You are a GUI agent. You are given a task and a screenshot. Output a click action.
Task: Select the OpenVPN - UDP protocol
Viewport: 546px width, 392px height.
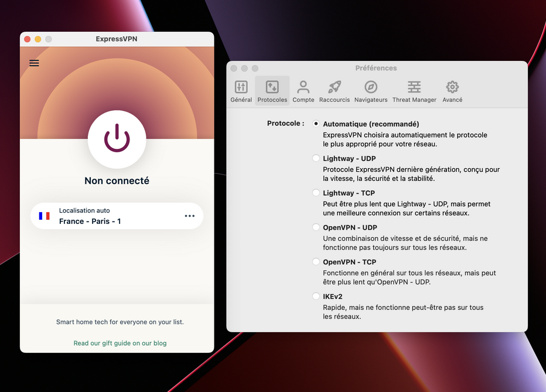click(x=316, y=227)
